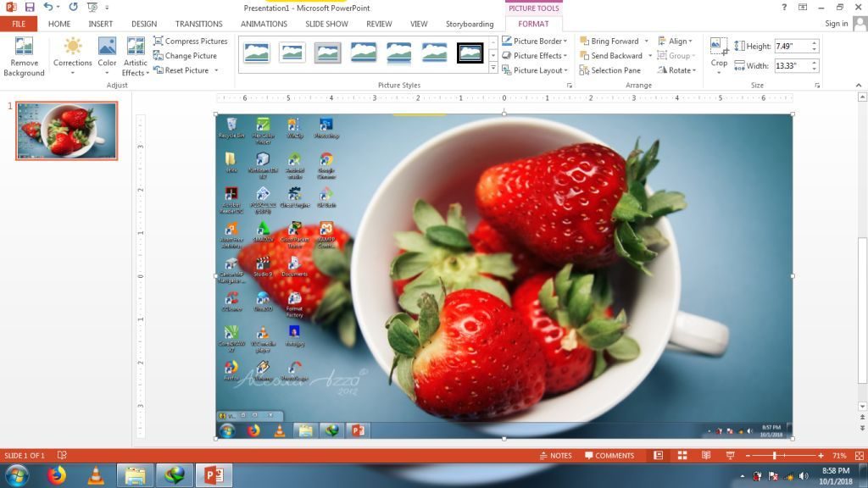Select the Crop tool
Viewport: 868px width, 488px height.
tap(719, 55)
